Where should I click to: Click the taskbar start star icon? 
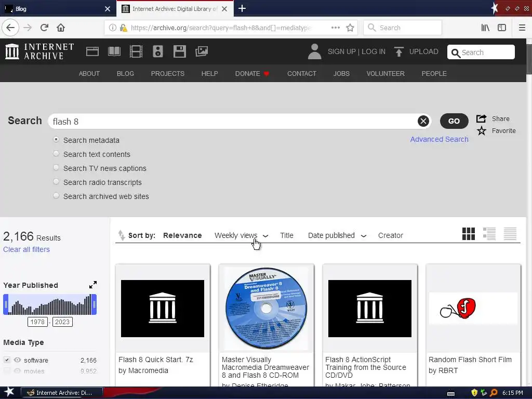click(x=9, y=392)
